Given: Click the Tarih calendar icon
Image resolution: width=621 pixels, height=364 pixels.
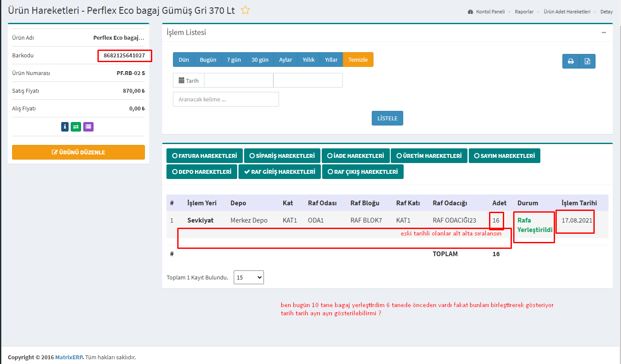Looking at the screenshot, I should pos(182,81).
